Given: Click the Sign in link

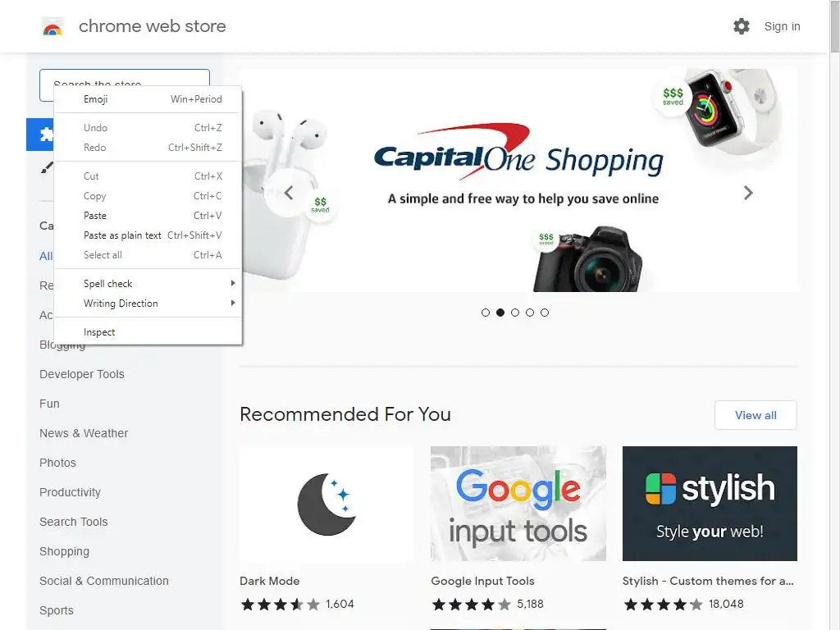Looking at the screenshot, I should [782, 26].
